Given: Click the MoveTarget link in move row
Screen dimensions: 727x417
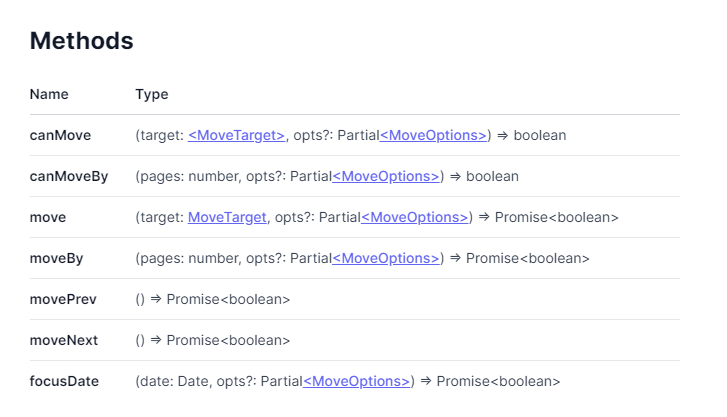Looking at the screenshot, I should tap(227, 217).
